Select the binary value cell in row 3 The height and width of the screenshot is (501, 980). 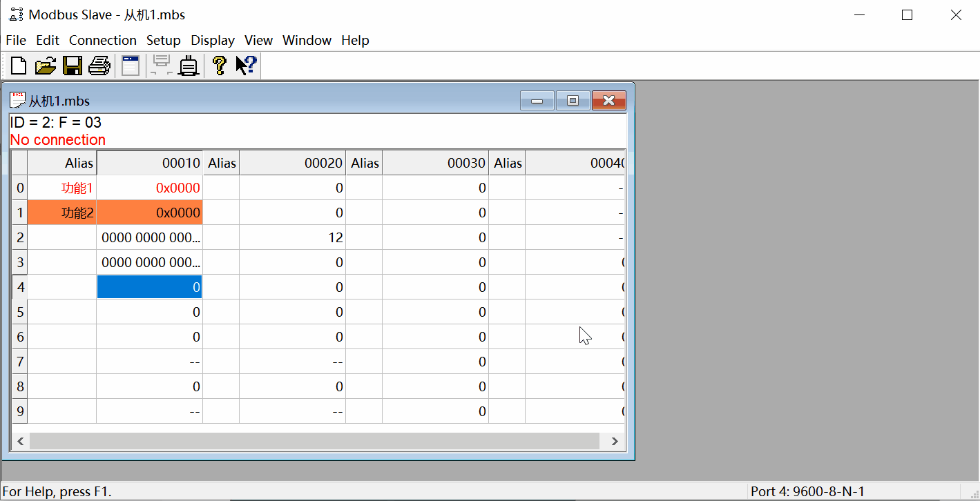[150, 262]
